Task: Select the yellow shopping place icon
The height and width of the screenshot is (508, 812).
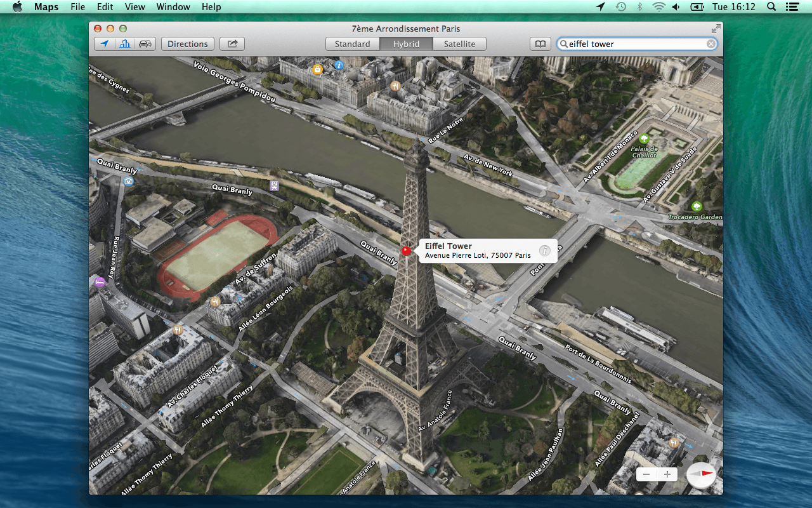Action: [x=317, y=69]
